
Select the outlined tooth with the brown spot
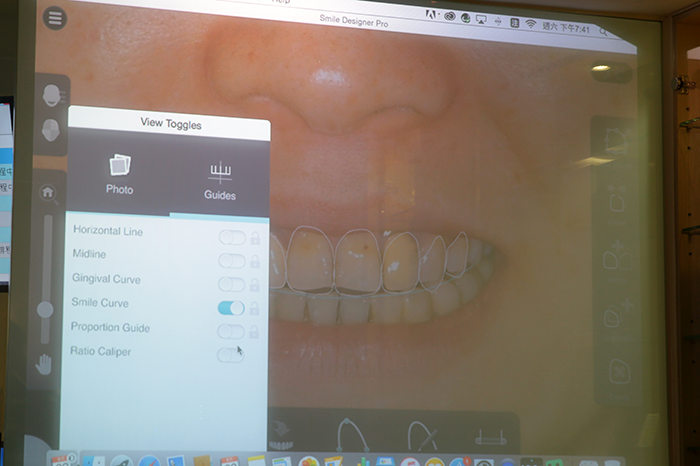[x=358, y=262]
